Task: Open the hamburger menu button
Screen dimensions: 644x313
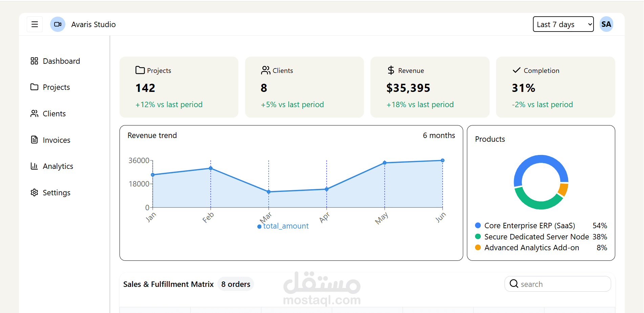Action: pos(35,24)
